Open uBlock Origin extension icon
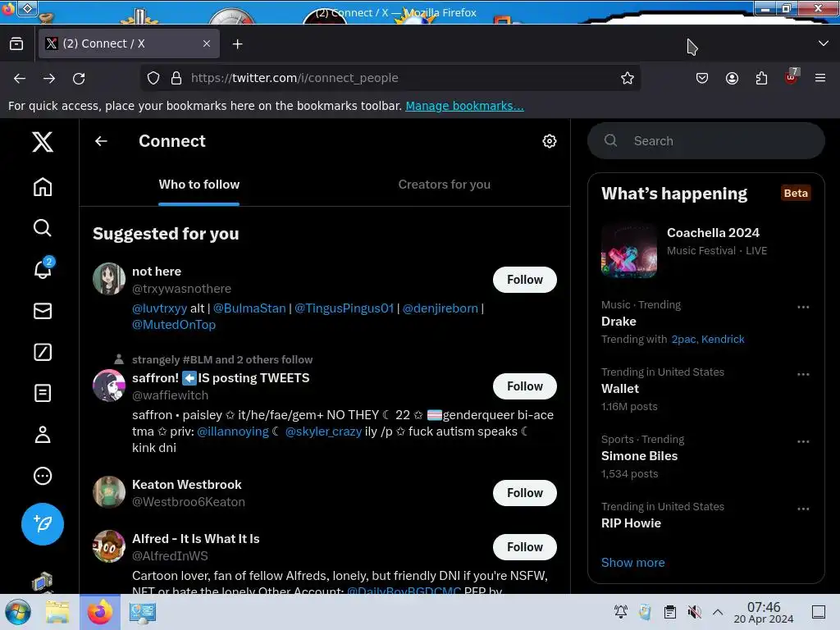This screenshot has width=840, height=630. point(792,76)
